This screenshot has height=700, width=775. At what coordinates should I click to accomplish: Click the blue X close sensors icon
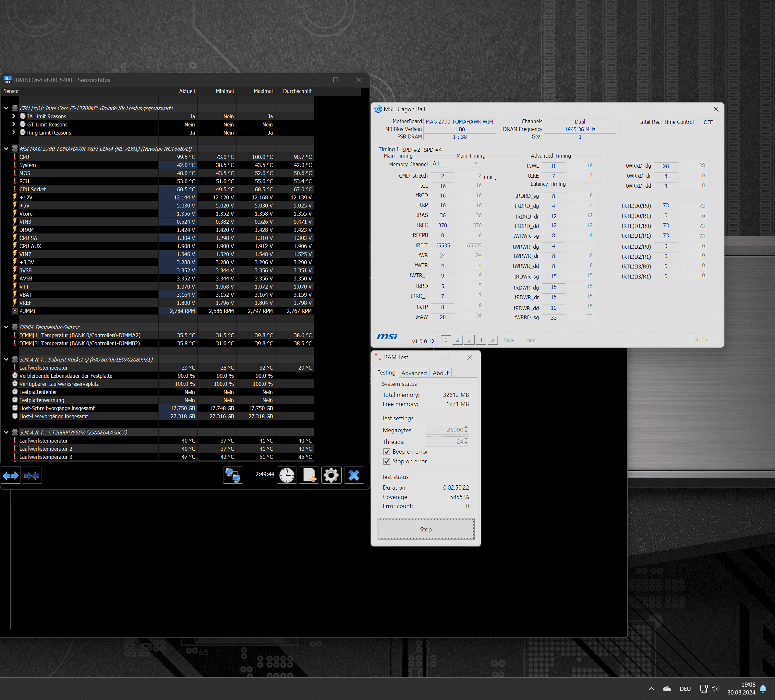pos(354,475)
